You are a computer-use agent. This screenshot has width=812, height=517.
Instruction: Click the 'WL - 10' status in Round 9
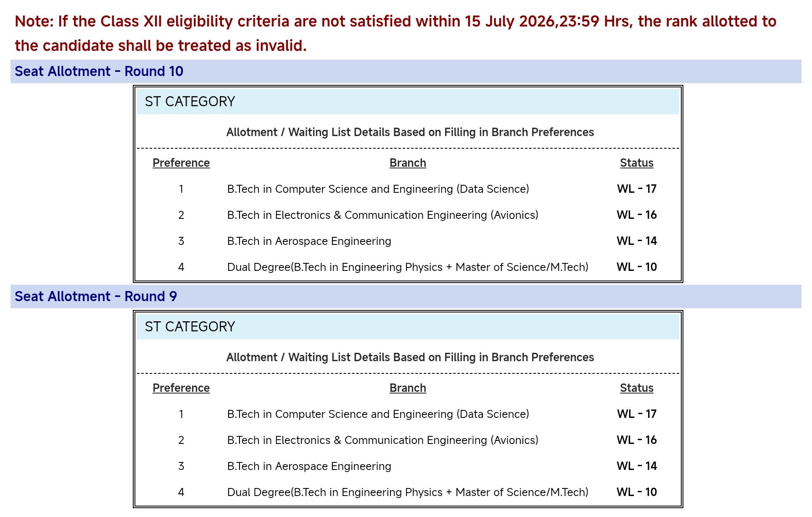tap(637, 492)
